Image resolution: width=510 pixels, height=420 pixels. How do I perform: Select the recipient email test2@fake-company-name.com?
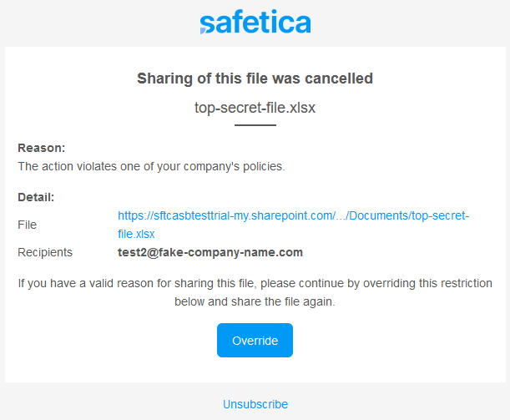(x=210, y=252)
